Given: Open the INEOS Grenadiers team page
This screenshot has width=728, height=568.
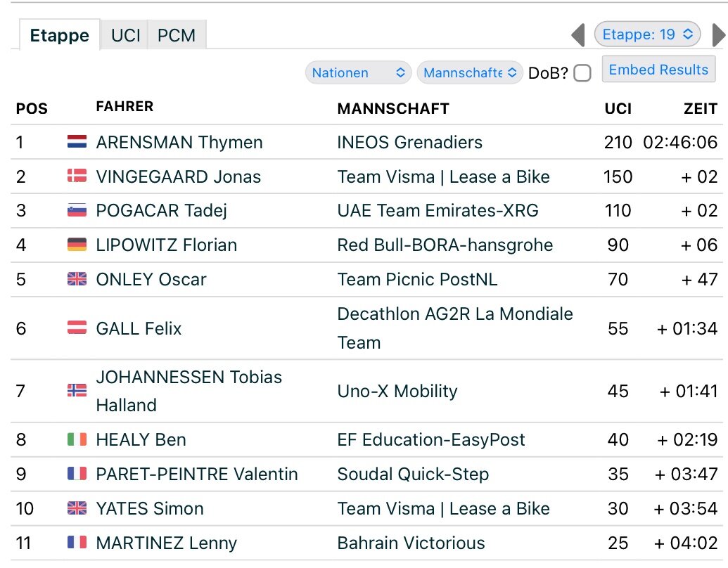Looking at the screenshot, I should click(x=409, y=142).
